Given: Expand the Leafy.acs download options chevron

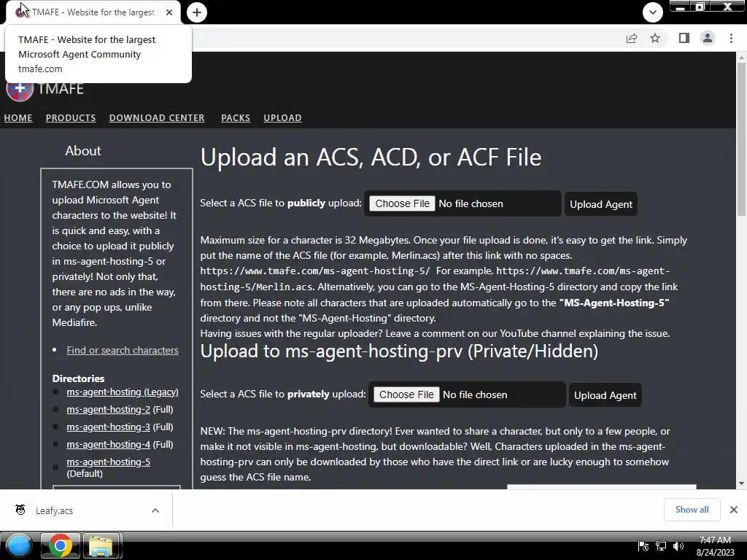Looking at the screenshot, I should tap(155, 510).
